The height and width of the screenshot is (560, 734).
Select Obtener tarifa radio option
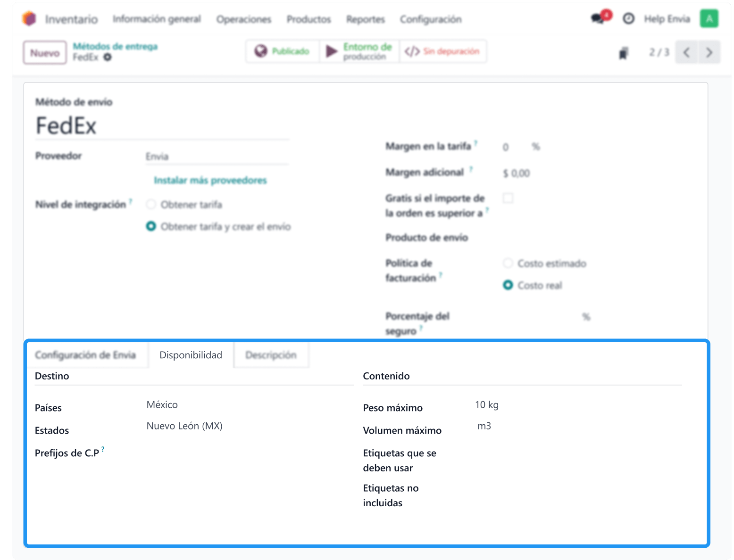pos(151,205)
